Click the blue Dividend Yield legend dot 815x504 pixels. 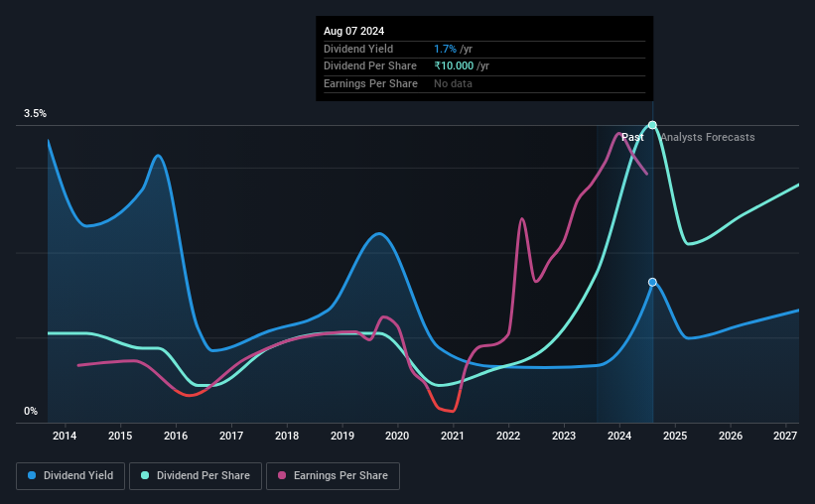point(32,475)
